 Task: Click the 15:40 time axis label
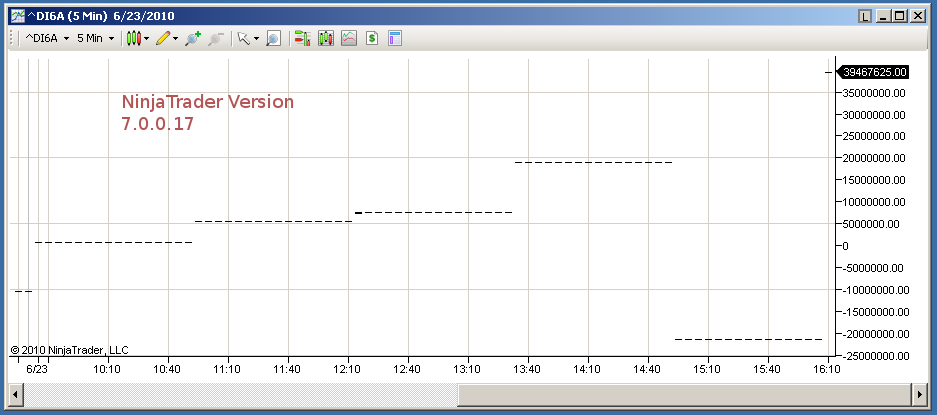pos(767,369)
